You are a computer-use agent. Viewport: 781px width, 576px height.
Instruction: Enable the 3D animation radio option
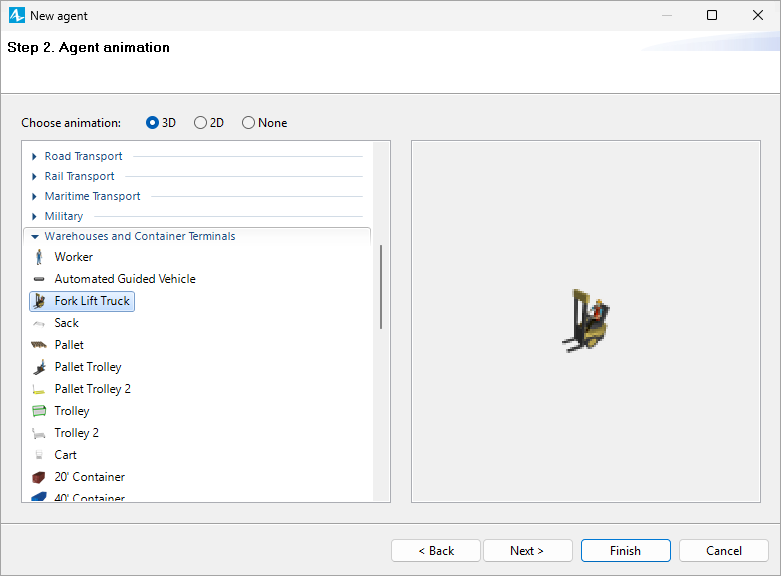click(x=153, y=123)
